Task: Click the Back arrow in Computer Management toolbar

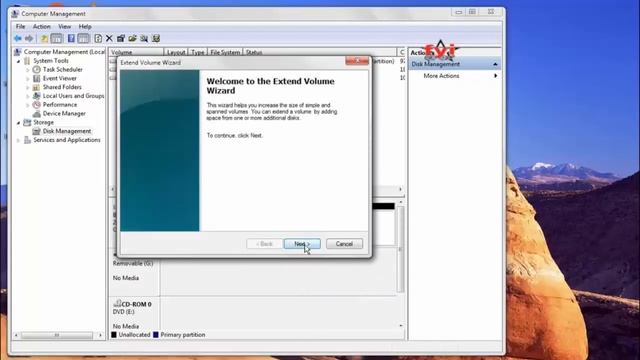Action: pos(18,38)
